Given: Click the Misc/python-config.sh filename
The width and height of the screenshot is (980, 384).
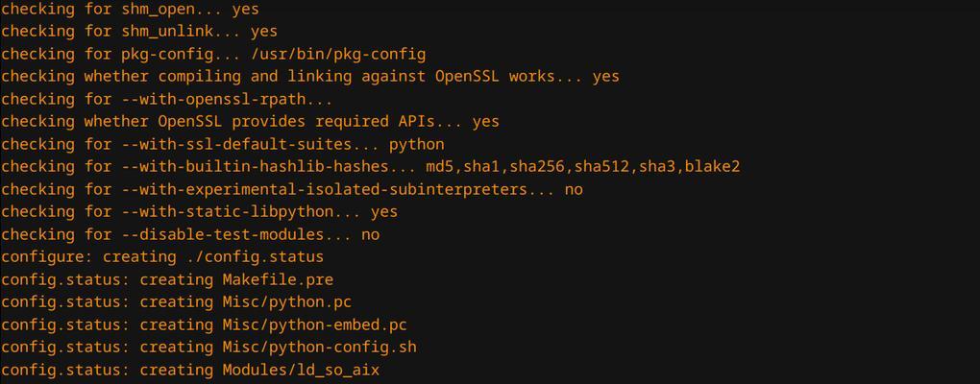Looking at the screenshot, I should 319,348.
